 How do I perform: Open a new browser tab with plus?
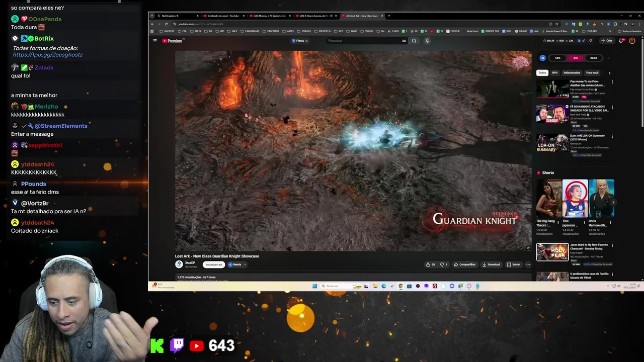[x=389, y=16]
